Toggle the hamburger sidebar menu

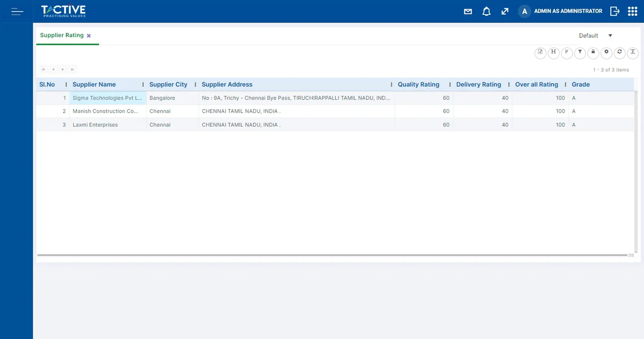17,12
